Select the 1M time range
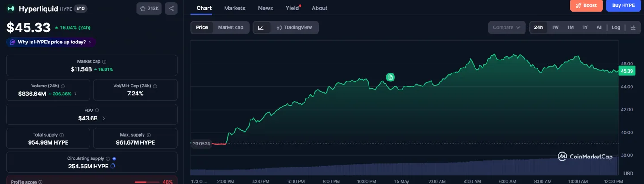Image resolution: width=644 pixels, height=184 pixels. [x=570, y=27]
